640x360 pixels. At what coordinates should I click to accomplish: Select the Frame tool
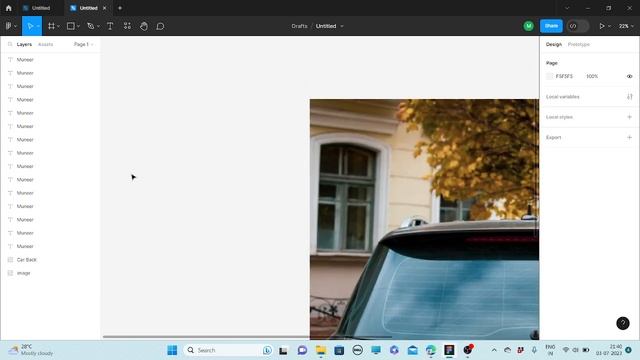click(x=51, y=26)
